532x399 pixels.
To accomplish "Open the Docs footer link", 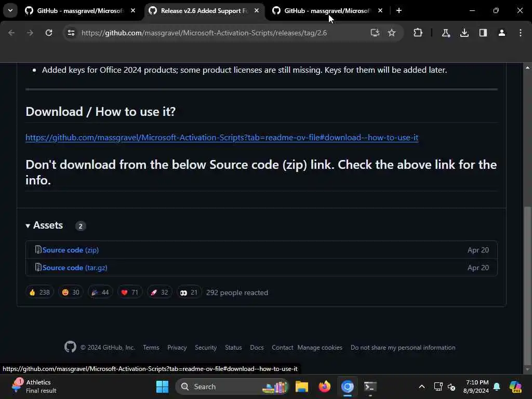I will (257, 348).
